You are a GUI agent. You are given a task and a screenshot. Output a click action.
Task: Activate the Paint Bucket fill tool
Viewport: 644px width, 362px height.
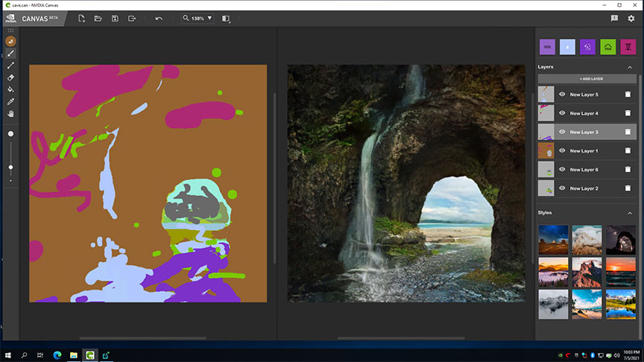point(10,89)
